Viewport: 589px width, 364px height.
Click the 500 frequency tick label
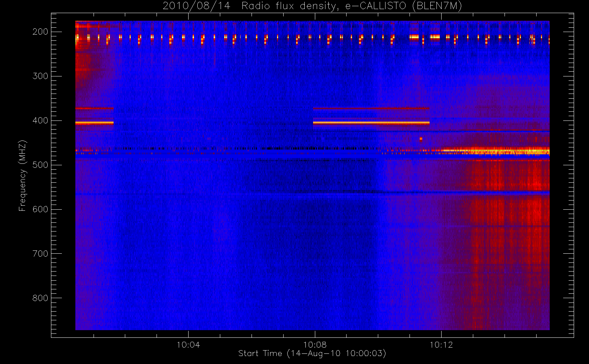40,165
